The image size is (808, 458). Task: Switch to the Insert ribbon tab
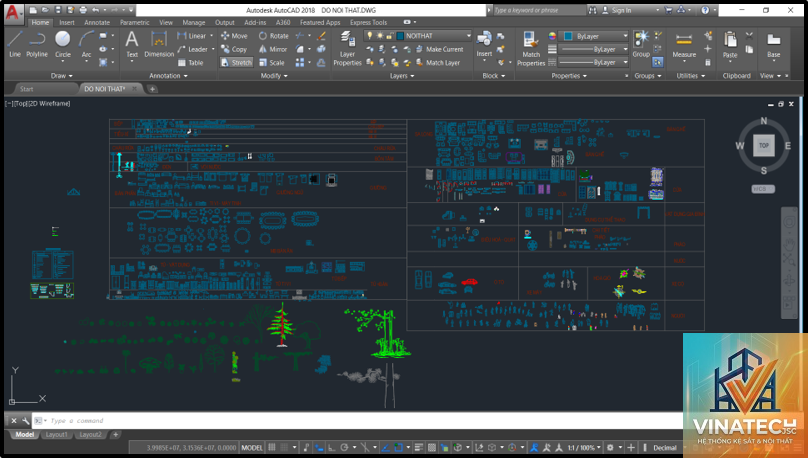[66, 23]
